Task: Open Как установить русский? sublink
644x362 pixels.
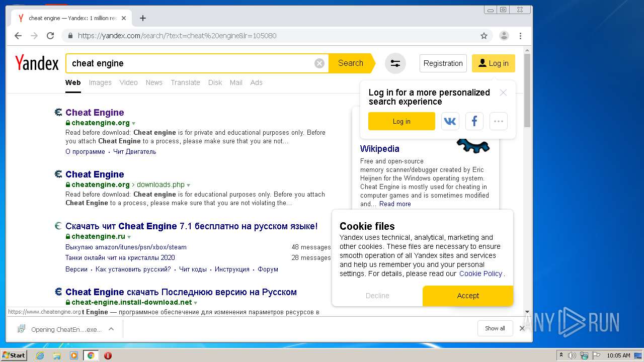Action: click(x=133, y=269)
